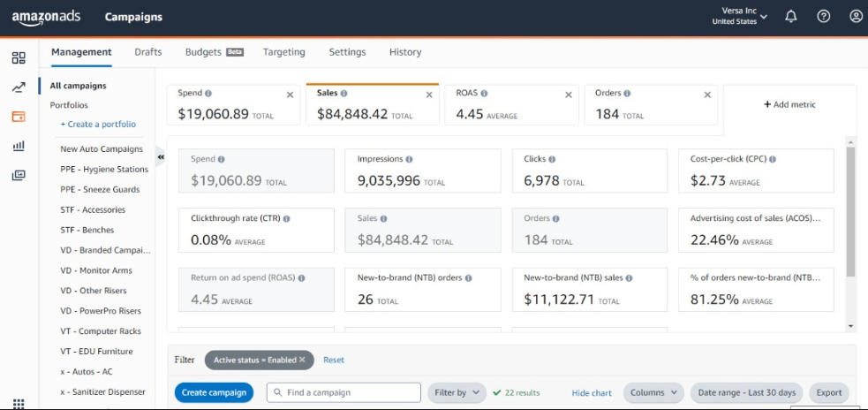Remove the ROAS metric card

point(568,95)
